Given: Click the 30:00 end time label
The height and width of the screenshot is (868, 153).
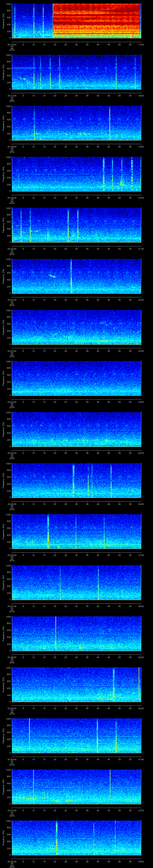Looking at the screenshot, I should point(141,708).
